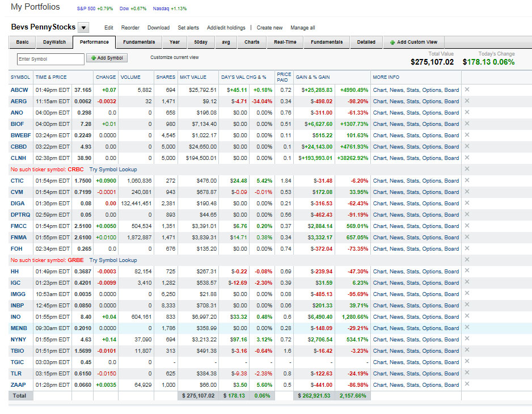Delete the MENB row using the X icon
Image resolution: width=532 pixels, height=414 pixels.
coord(467,328)
